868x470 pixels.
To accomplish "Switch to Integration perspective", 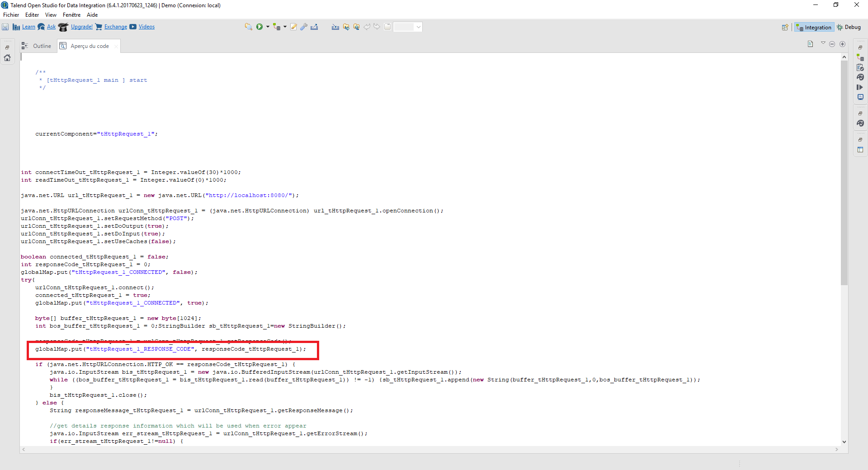I will [814, 27].
